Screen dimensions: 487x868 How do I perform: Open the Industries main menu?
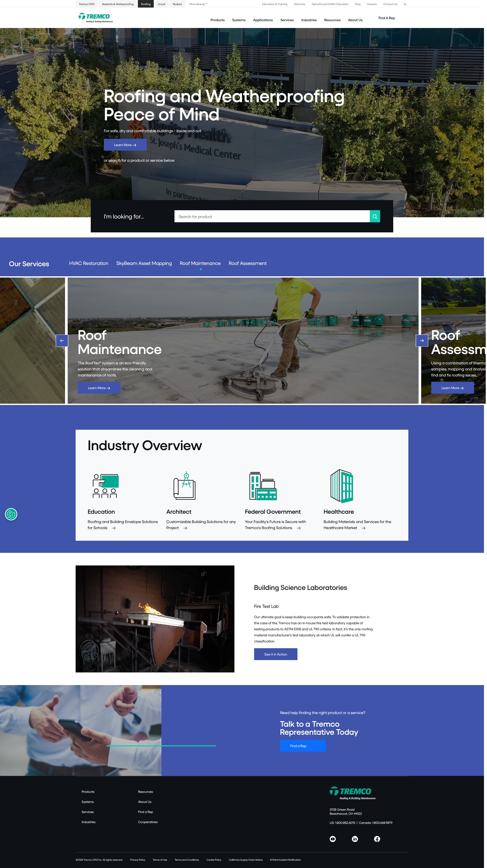coord(309,20)
